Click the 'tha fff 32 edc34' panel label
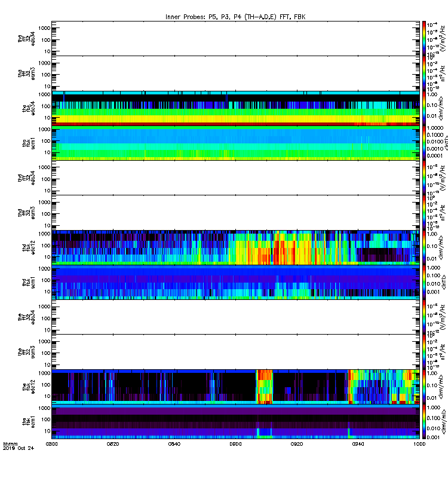The width and height of the screenshot is (448, 478). point(26,38)
